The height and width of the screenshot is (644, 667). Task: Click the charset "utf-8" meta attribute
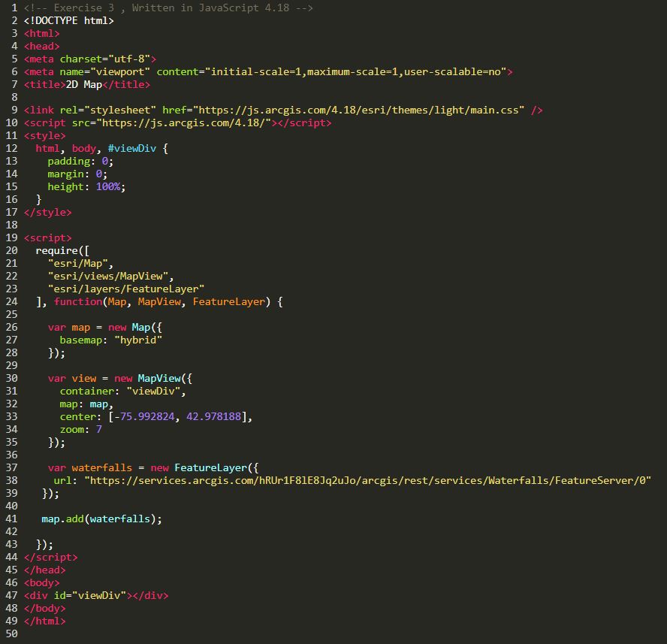pyautogui.click(x=108, y=59)
